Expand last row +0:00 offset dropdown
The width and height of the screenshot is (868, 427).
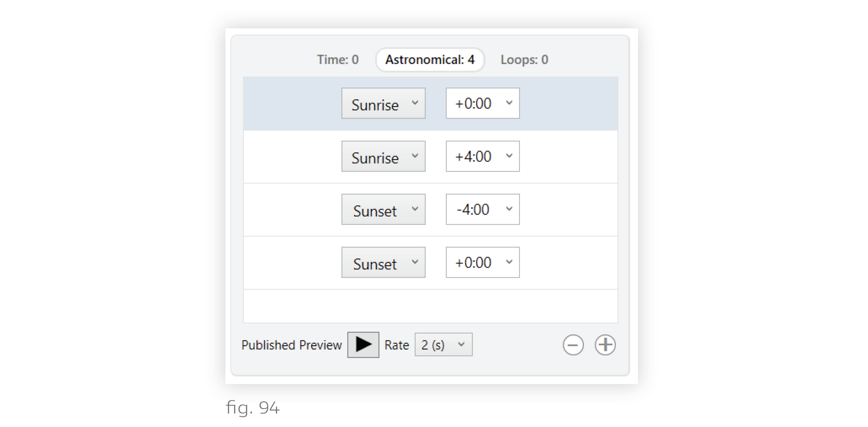[x=482, y=263]
